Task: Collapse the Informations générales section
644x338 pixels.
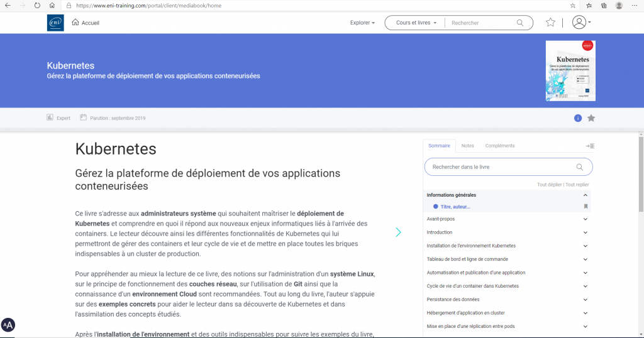Action: pyautogui.click(x=586, y=195)
